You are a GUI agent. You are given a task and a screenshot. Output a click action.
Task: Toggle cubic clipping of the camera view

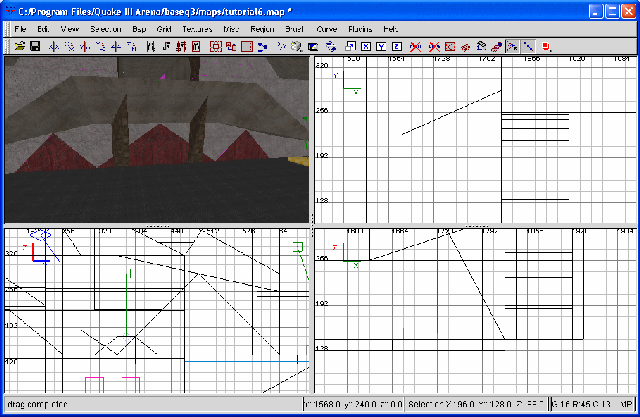coord(313,47)
